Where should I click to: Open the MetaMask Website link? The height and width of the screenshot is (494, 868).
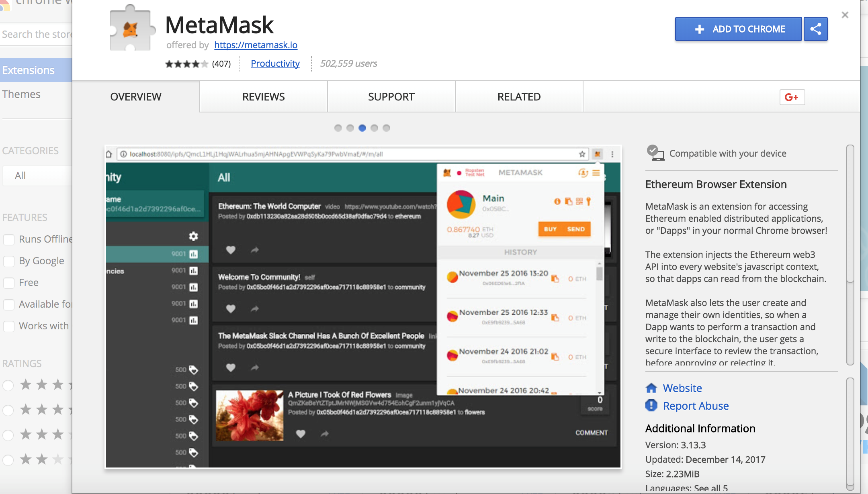[683, 387]
